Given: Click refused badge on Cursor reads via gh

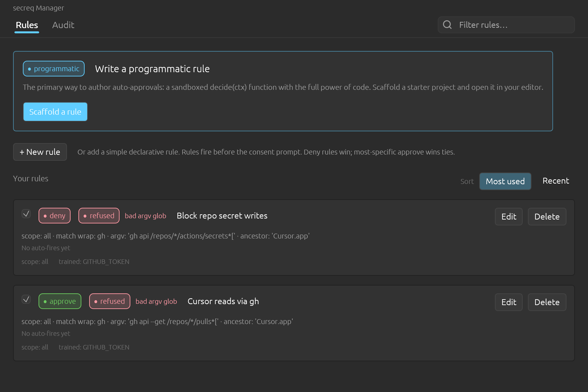Looking at the screenshot, I should (x=110, y=301).
